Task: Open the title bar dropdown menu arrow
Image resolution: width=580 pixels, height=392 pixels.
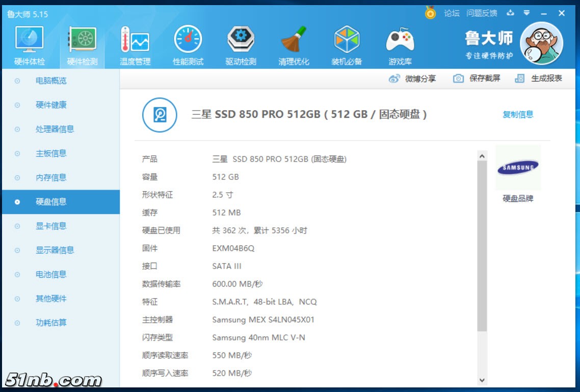Action: pos(527,13)
